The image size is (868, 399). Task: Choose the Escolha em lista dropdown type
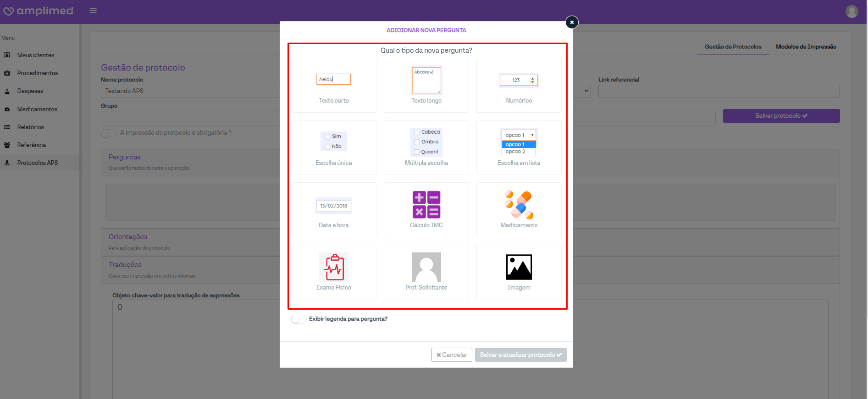(519, 148)
